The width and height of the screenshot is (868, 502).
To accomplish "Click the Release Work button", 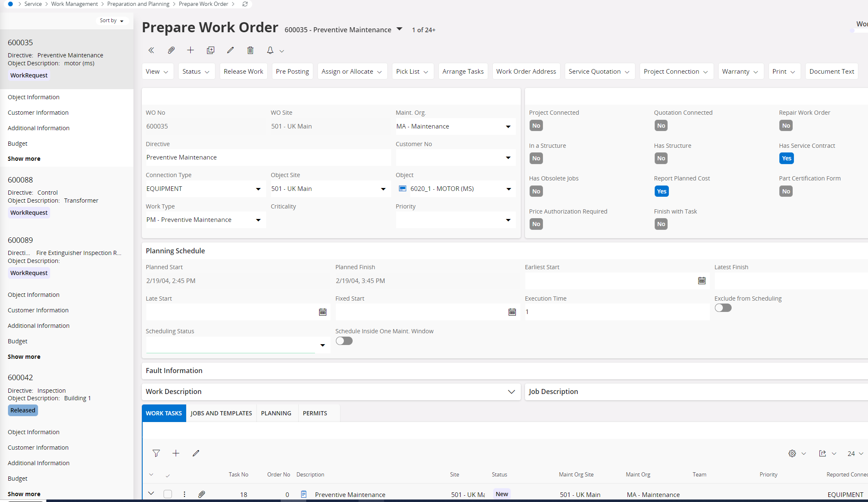I will pos(243,72).
